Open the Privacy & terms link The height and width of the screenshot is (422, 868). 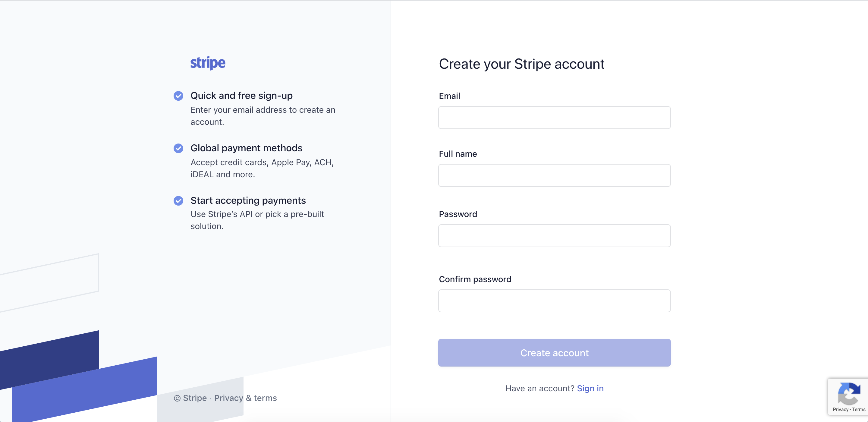(245, 398)
